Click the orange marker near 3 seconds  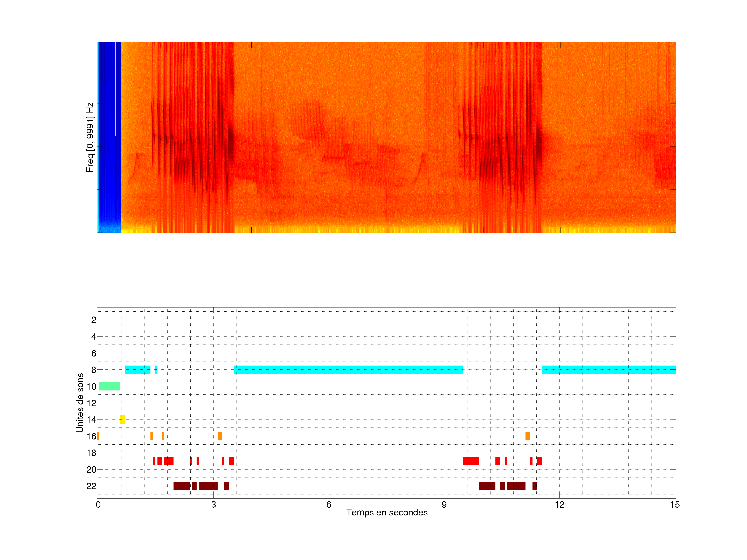(x=220, y=436)
